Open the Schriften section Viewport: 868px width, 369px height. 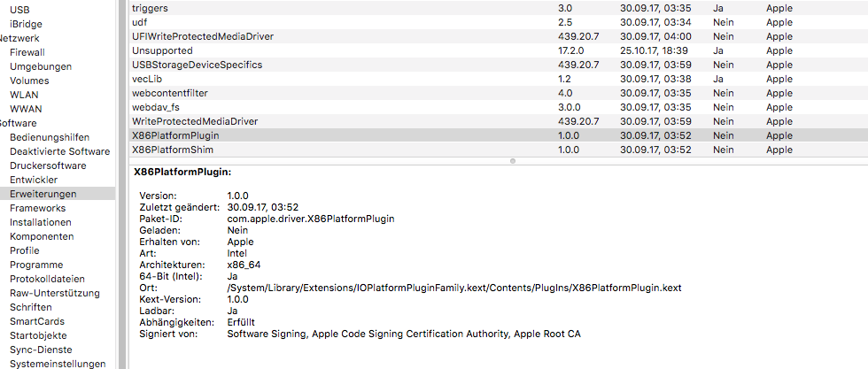(31, 307)
